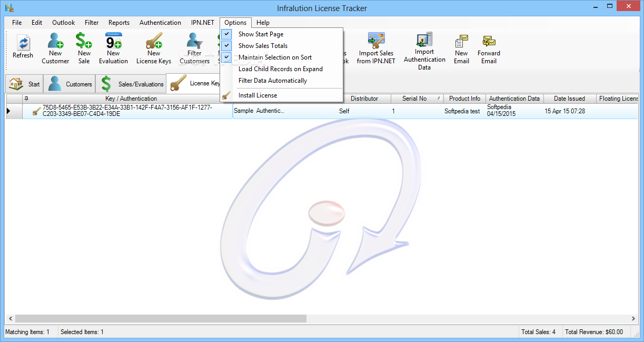Click Total Sales: 4 in the status bar
Image resolution: width=644 pixels, height=342 pixels.
(x=538, y=332)
